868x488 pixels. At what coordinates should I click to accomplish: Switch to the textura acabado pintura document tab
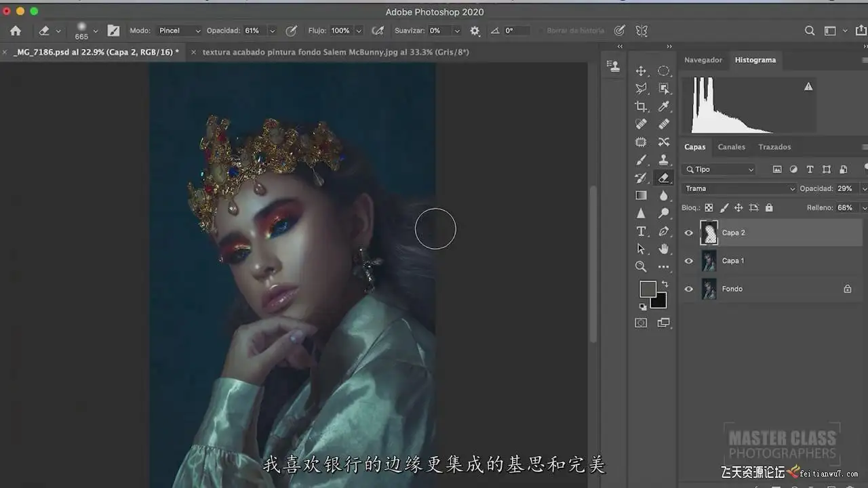pos(336,52)
